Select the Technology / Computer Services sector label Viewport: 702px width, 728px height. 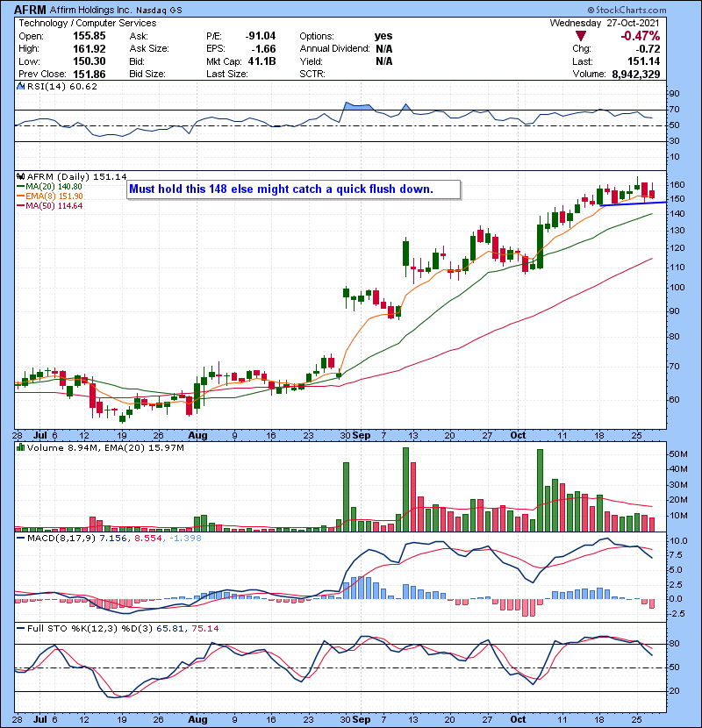tap(88, 23)
